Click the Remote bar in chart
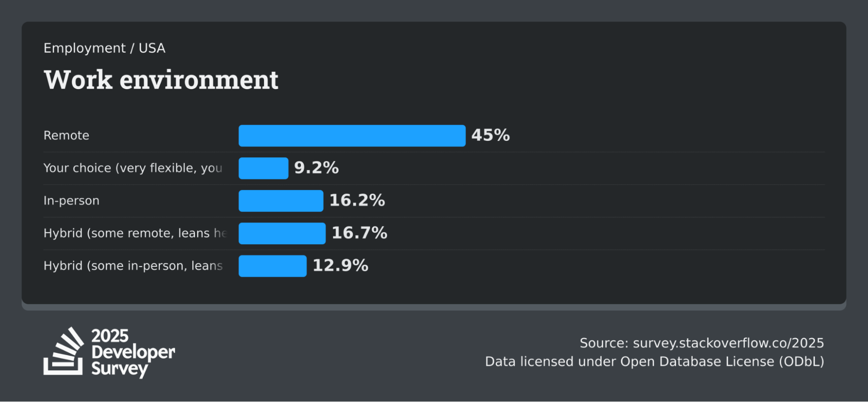 (x=352, y=136)
